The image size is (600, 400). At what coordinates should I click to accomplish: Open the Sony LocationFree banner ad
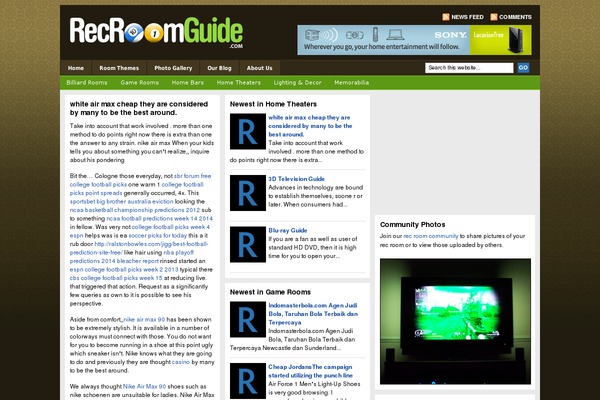coord(414,40)
